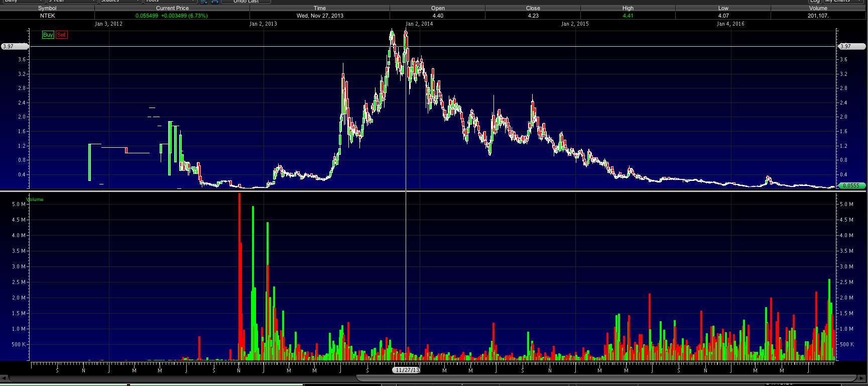868x386 pixels.
Task: Click the 4.07 low value
Action: pos(723,16)
